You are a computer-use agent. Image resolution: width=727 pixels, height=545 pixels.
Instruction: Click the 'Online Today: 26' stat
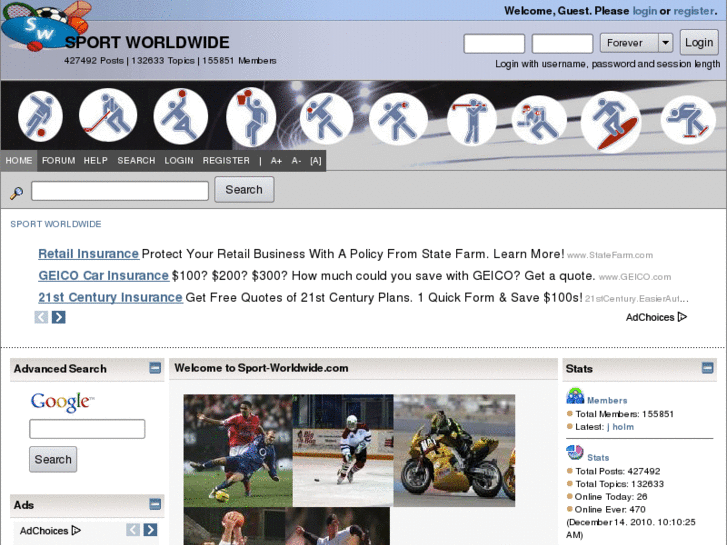611,497
